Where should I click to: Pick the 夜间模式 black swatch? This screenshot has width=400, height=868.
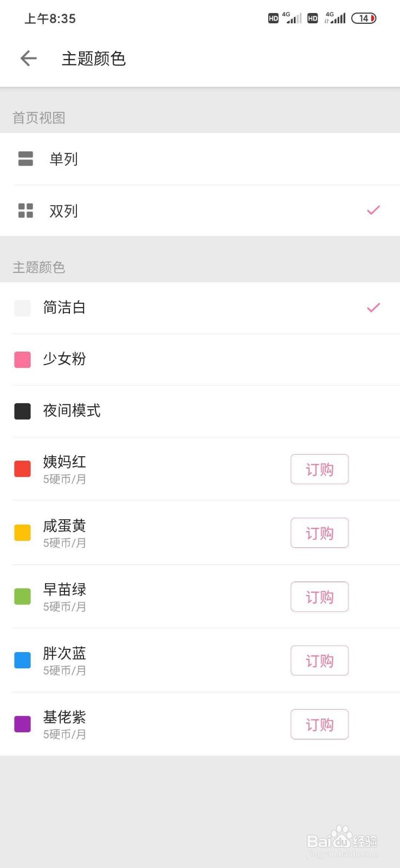coord(22,411)
